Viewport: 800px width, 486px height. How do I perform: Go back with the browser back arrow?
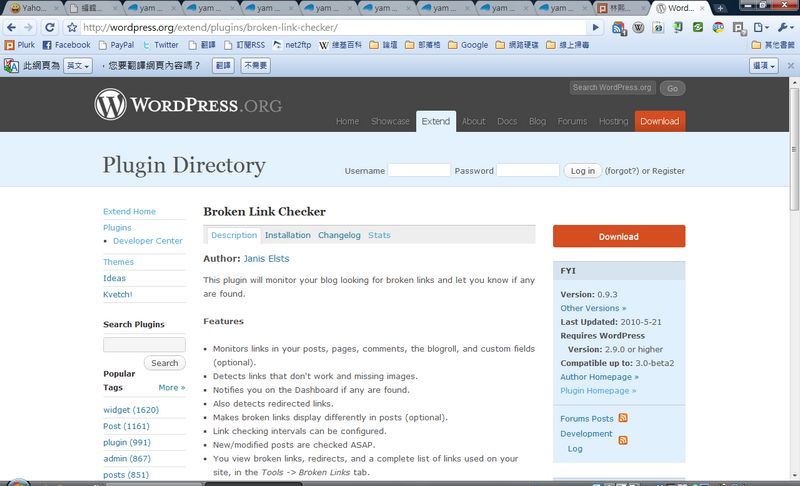point(12,28)
